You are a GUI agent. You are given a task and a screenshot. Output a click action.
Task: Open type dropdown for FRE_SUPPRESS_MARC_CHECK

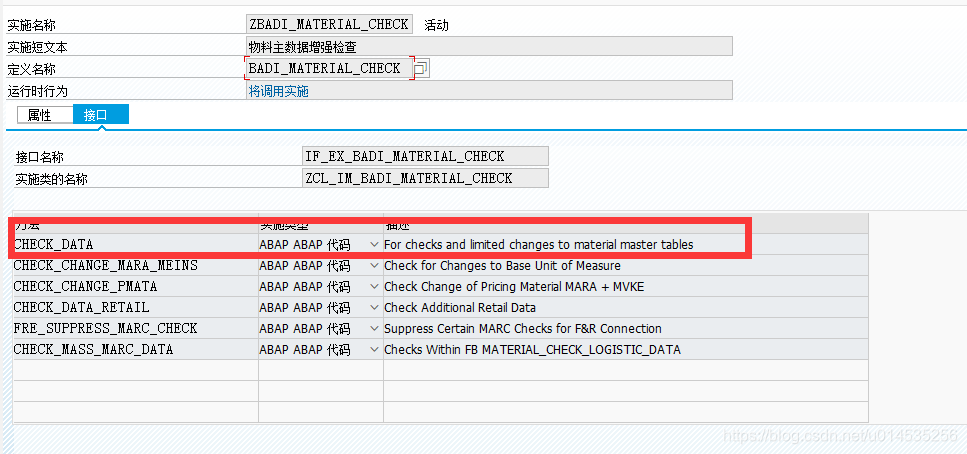(374, 329)
